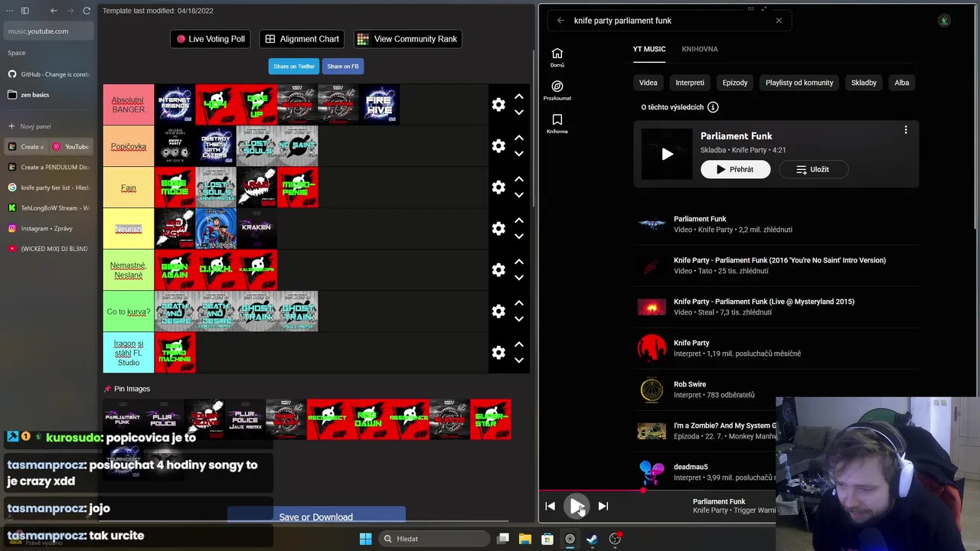Switch to KNIHOVNA results tab
This screenshot has width=980, height=551.
(x=700, y=49)
